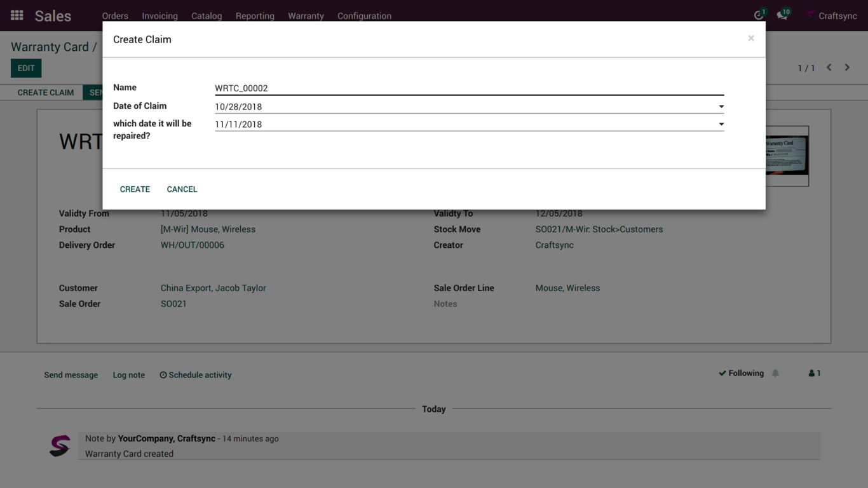Open the Craftsync user menu
The width and height of the screenshot is (868, 488).
(832, 16)
